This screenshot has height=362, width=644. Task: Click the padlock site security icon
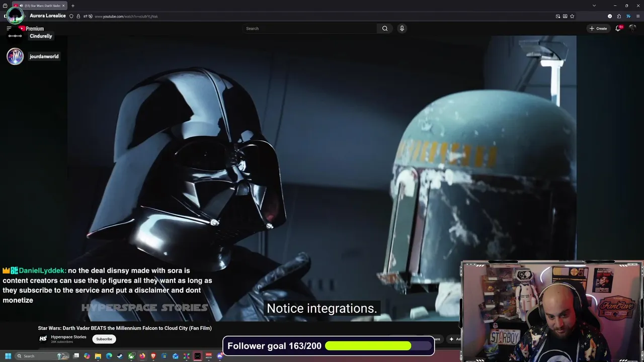click(x=78, y=17)
